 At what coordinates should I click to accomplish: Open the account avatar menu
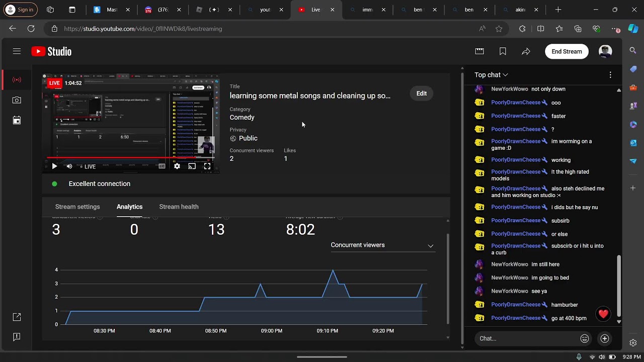tap(605, 51)
